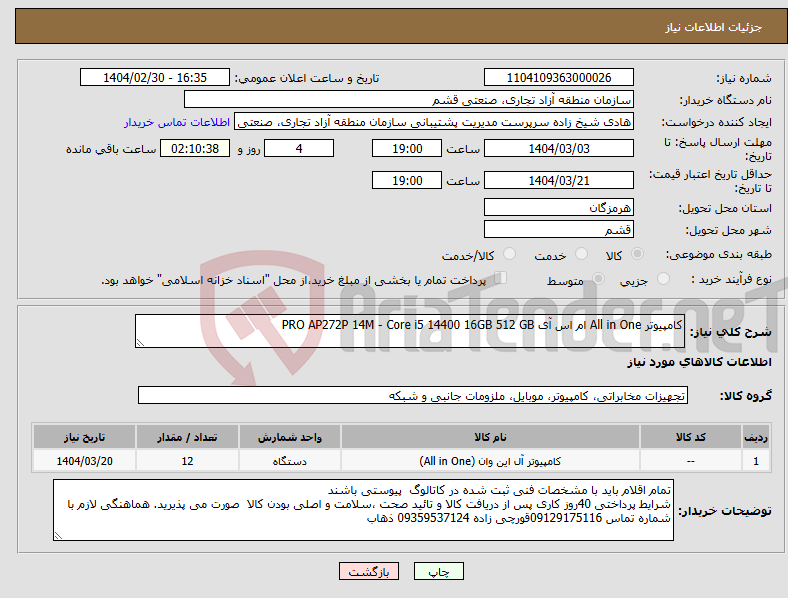Click the need number field 1104109363000026

(558, 77)
